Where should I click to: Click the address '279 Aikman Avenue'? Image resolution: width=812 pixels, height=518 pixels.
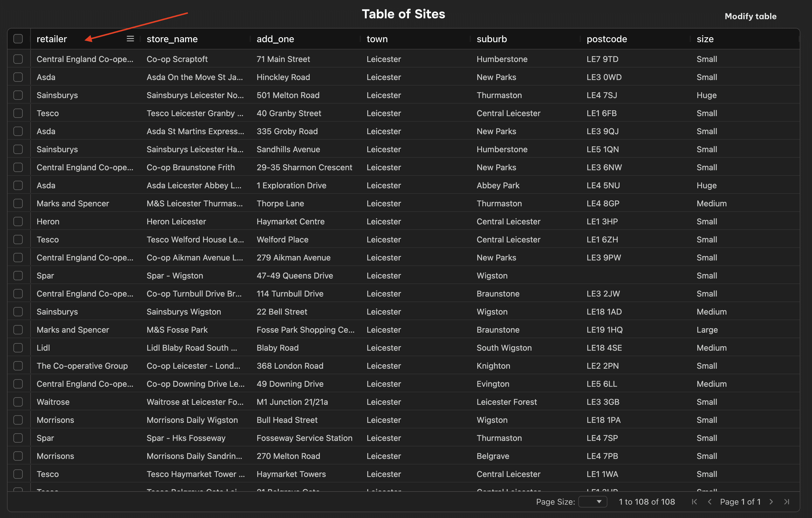(293, 257)
